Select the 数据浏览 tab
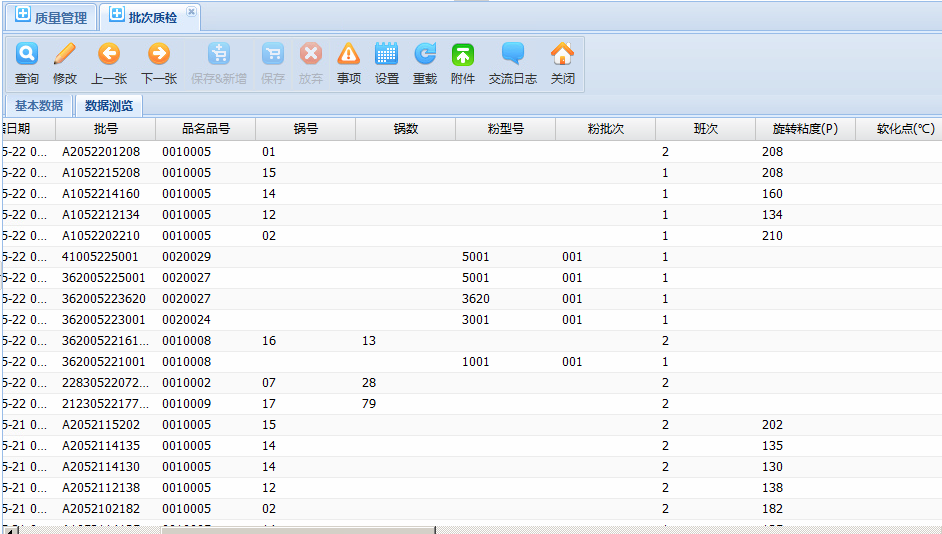 pyautogui.click(x=110, y=106)
